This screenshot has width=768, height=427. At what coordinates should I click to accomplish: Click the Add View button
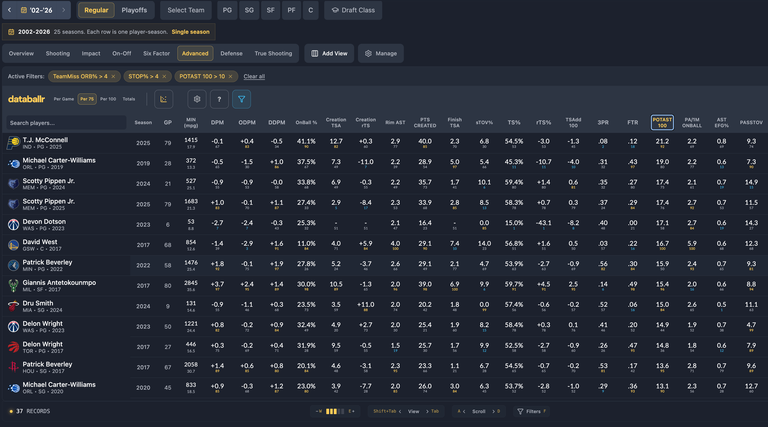(329, 53)
